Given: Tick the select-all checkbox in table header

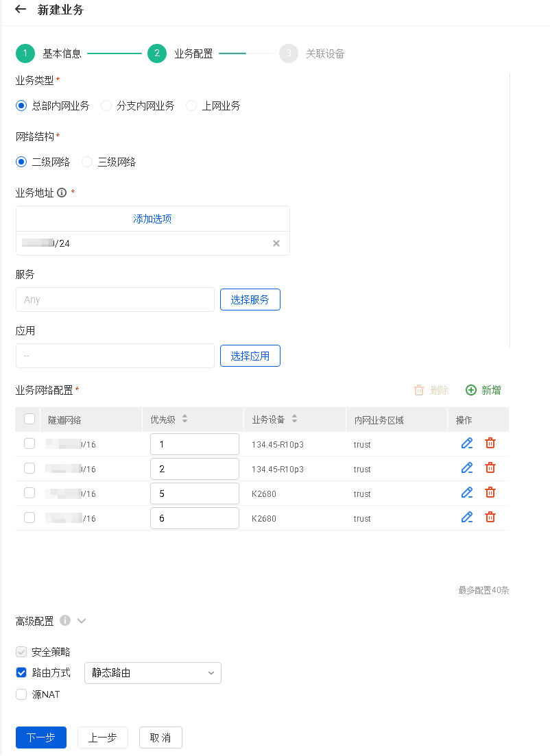Looking at the screenshot, I should pos(29,419).
